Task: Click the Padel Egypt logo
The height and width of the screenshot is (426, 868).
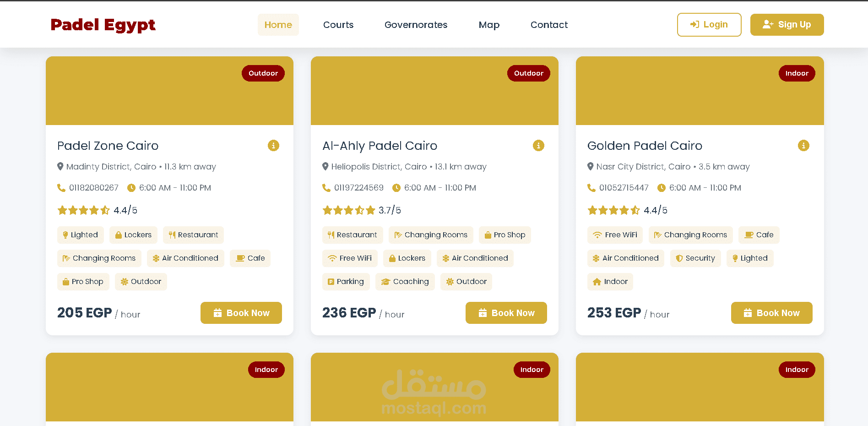Action: (103, 25)
